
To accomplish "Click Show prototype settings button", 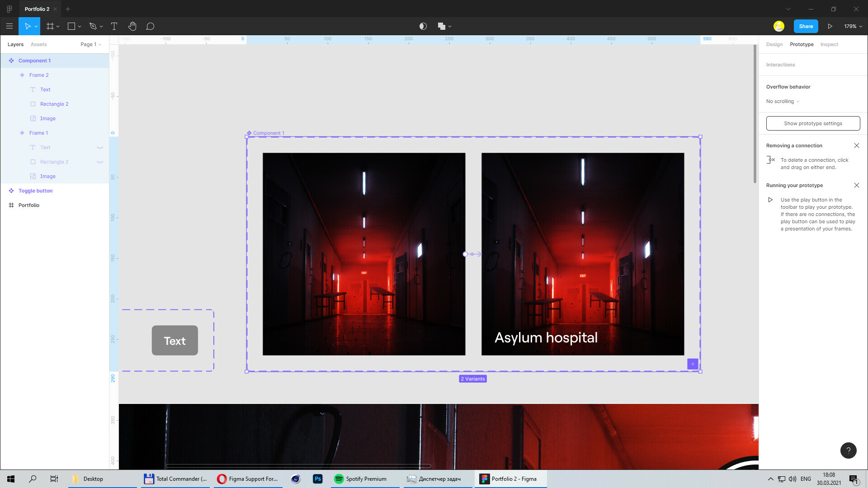I will point(813,123).
